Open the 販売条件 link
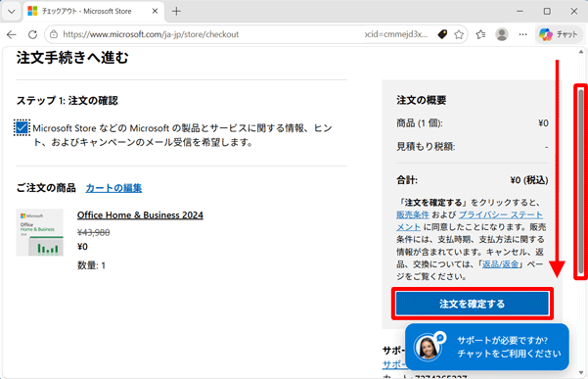The width and height of the screenshot is (588, 379). (x=413, y=214)
